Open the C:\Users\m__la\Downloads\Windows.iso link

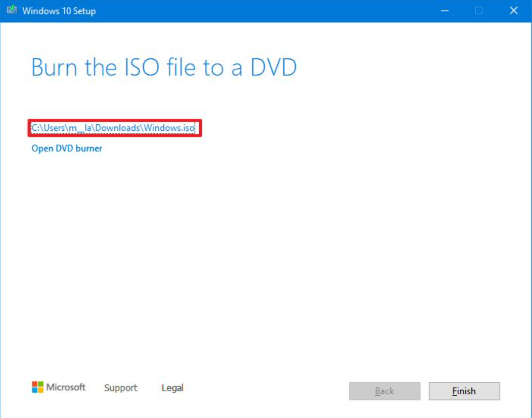(x=113, y=128)
